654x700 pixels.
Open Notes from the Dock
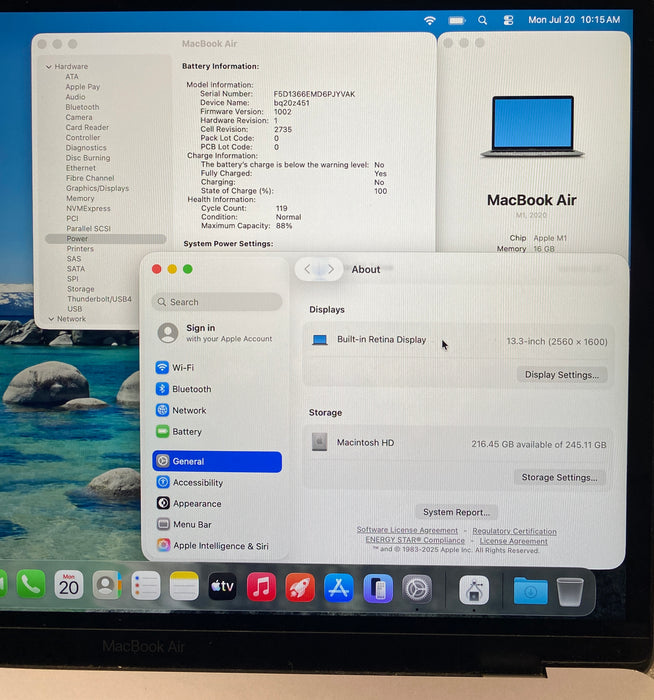[x=184, y=586]
